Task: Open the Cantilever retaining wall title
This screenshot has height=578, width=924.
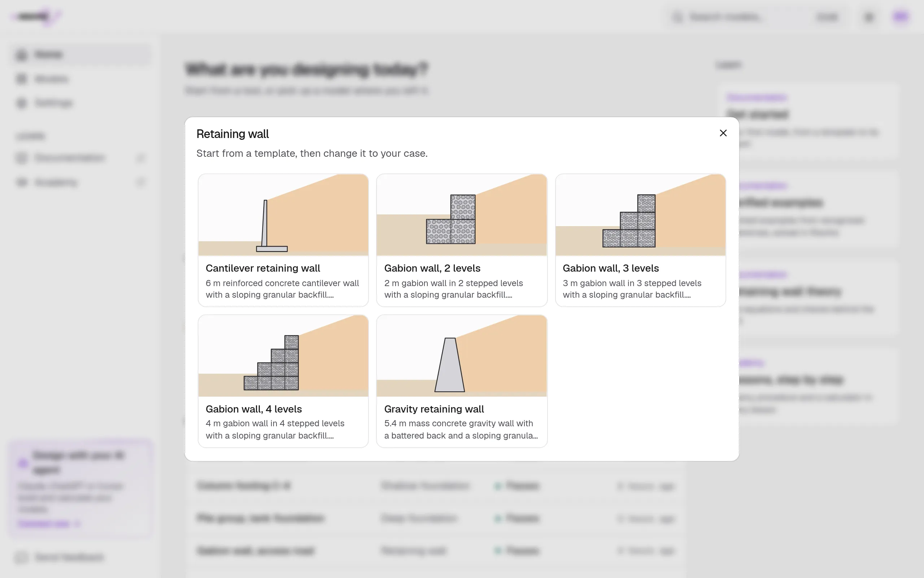Action: (x=263, y=268)
